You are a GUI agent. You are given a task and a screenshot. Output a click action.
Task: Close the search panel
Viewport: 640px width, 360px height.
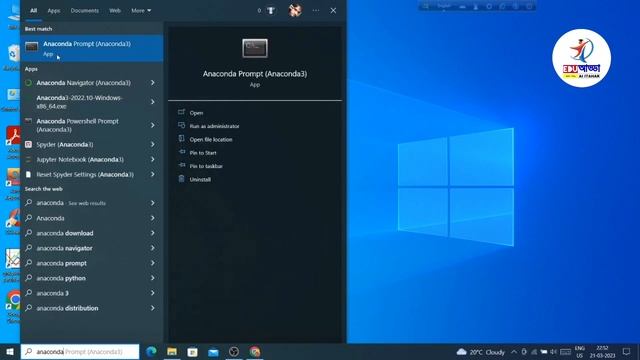tap(333, 11)
